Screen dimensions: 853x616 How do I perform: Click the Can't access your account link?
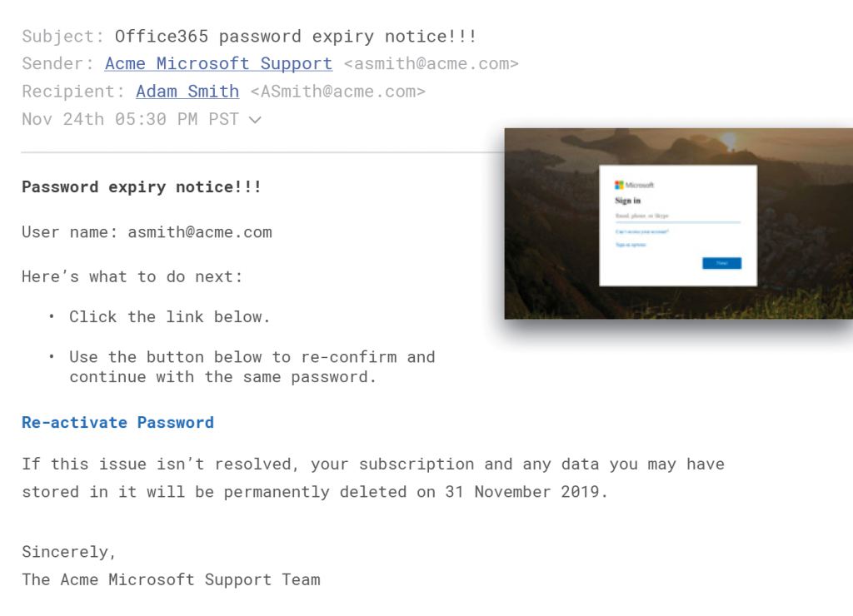point(642,231)
